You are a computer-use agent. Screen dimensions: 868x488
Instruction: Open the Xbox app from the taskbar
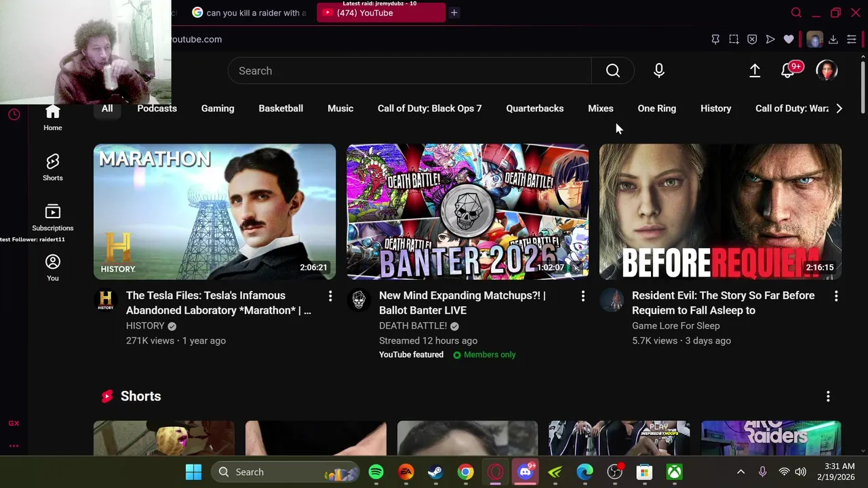pos(674,472)
